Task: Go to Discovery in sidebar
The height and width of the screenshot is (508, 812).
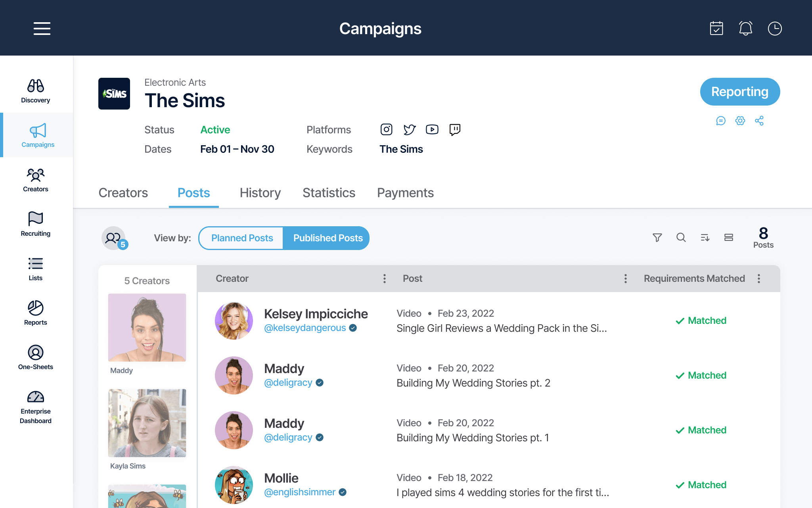Action: coord(36,91)
